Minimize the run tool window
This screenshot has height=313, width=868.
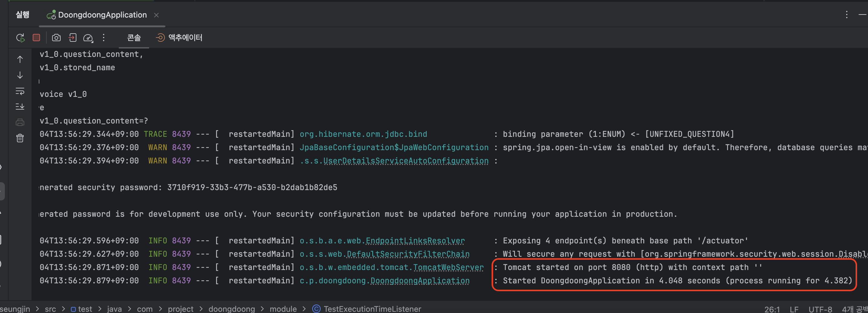pos(863,15)
